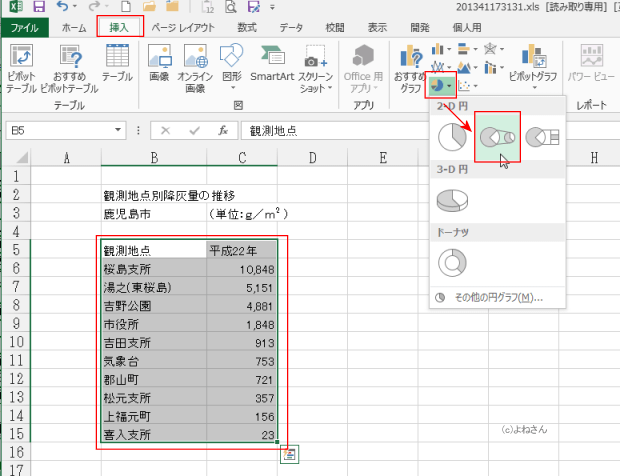Select the doughnut chart thumbnail

(x=452, y=263)
